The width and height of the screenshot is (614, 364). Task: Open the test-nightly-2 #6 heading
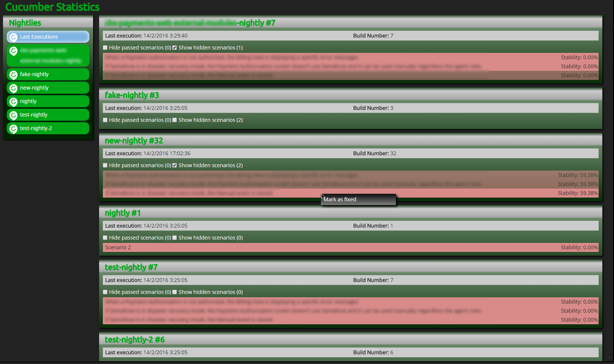pos(134,340)
